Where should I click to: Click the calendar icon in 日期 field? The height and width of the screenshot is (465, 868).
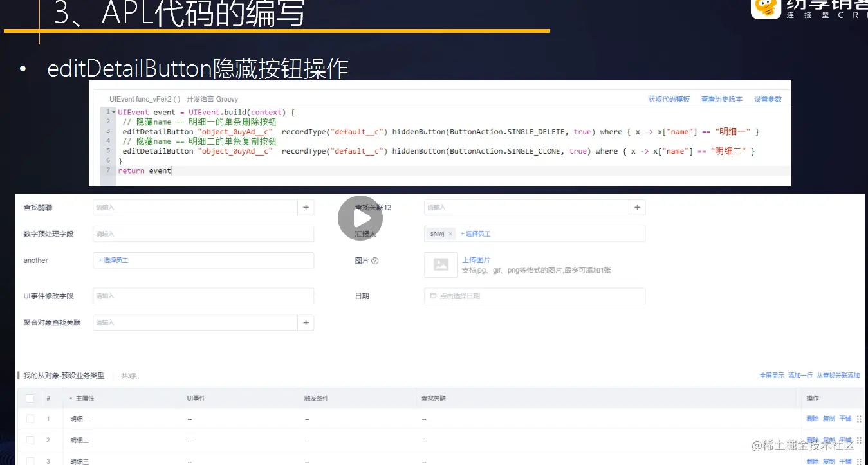(x=434, y=296)
